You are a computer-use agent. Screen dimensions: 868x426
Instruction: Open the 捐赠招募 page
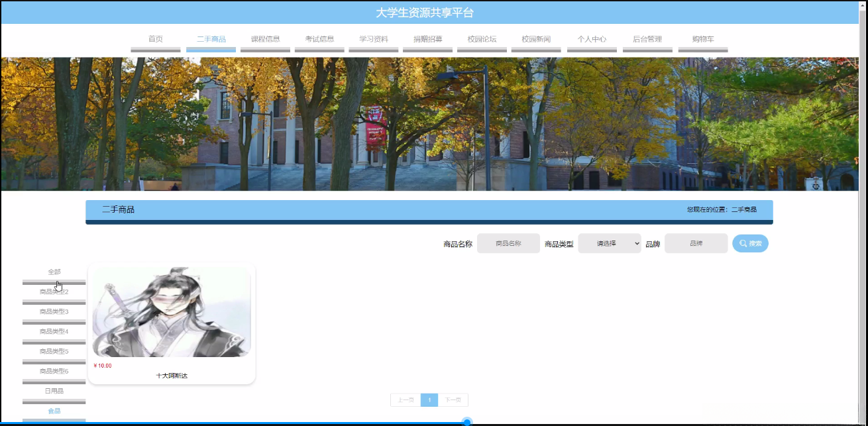click(427, 38)
